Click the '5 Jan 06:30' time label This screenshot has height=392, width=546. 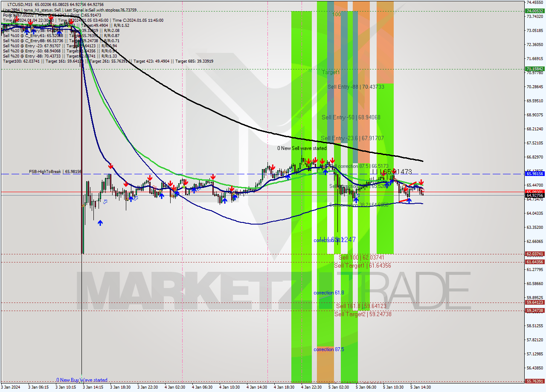pos(366,387)
